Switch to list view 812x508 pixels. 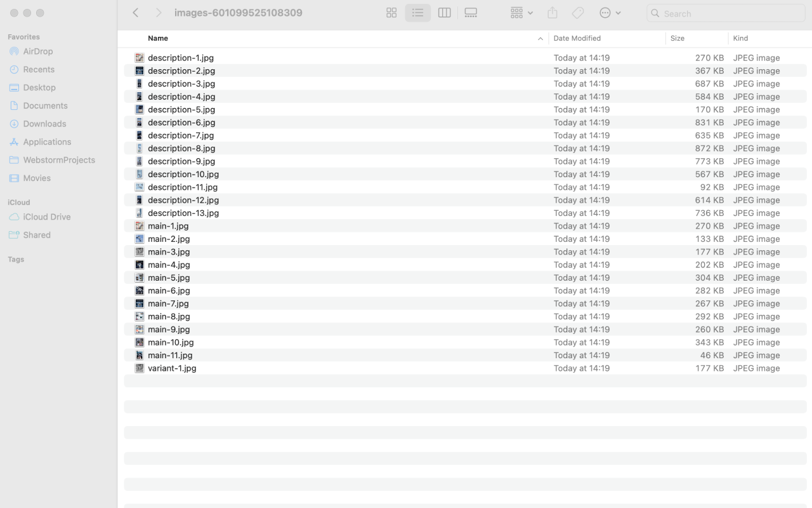coord(417,13)
